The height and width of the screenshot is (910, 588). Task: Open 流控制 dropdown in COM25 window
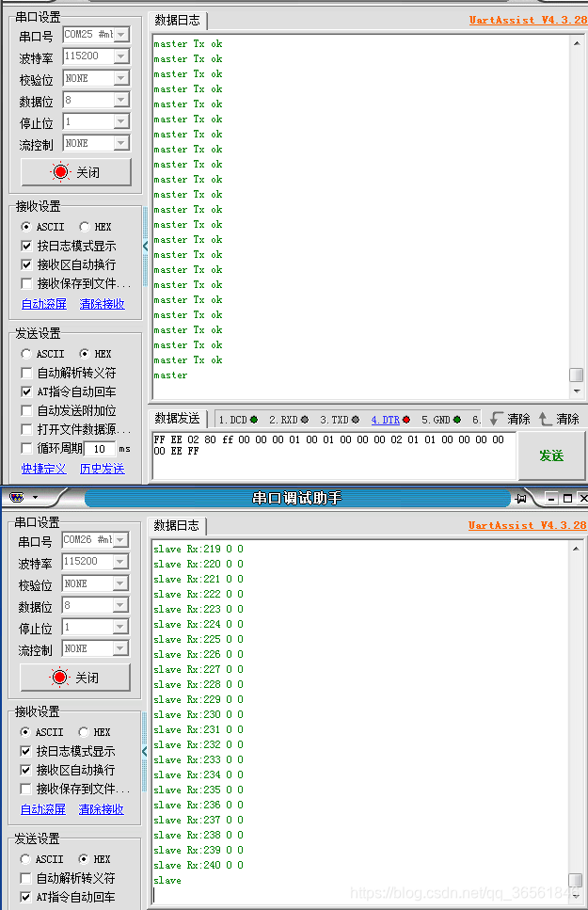[120, 143]
